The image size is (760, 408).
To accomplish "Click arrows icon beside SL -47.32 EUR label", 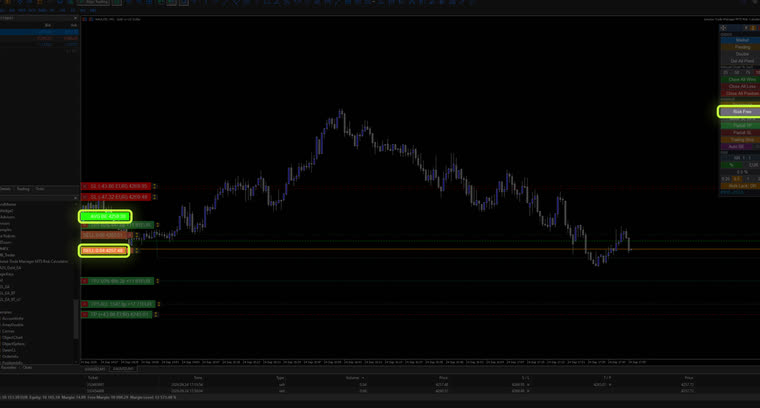I will coord(155,197).
